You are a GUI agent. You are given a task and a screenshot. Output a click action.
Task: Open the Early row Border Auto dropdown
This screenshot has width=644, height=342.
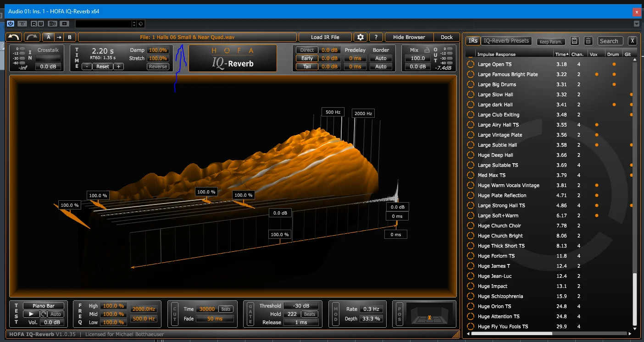pyautogui.click(x=381, y=58)
